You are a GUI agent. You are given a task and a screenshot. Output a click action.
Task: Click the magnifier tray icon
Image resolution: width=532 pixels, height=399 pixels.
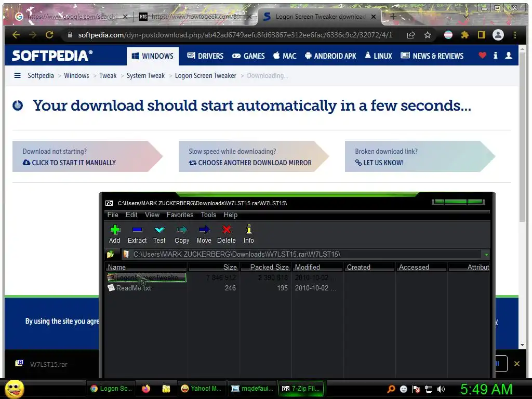coord(391,389)
